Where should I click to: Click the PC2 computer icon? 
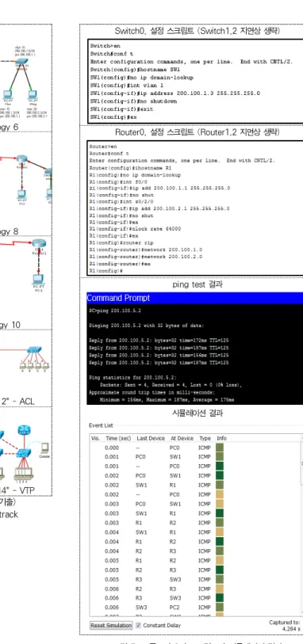click(21, 194)
